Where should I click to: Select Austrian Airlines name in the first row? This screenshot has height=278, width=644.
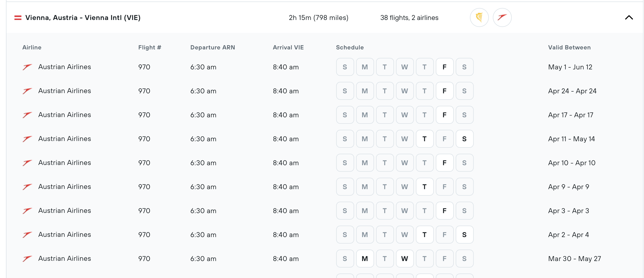click(64, 67)
